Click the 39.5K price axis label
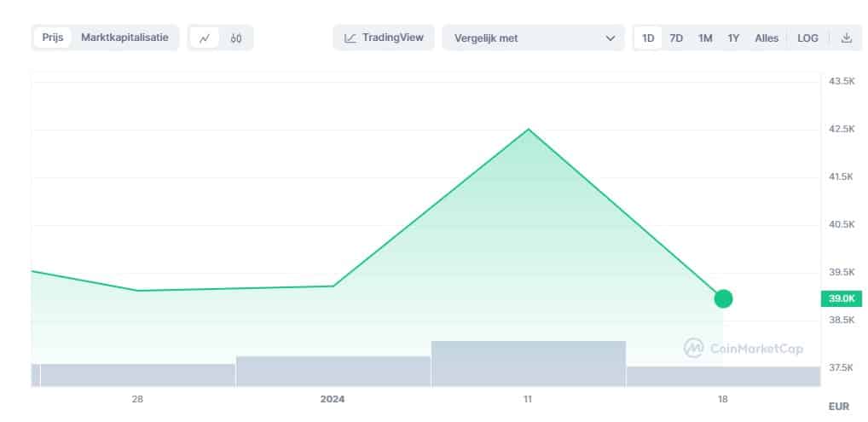Viewport: 868px width, 422px height. click(842, 272)
